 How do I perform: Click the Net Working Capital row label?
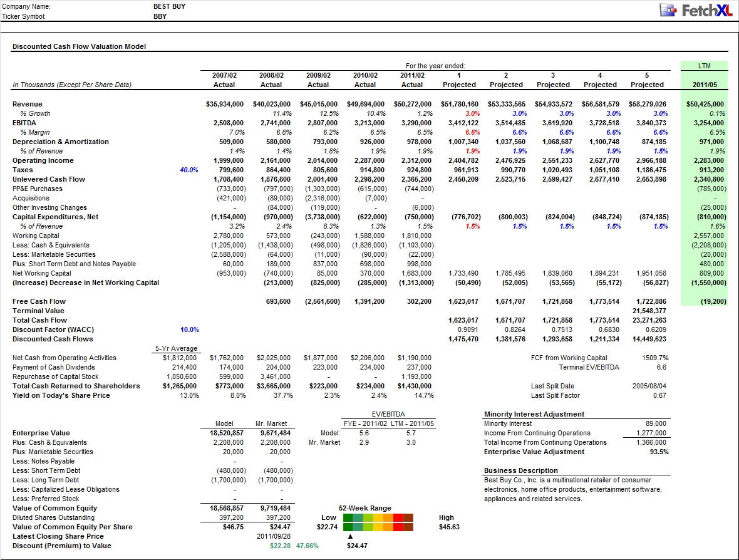(42, 273)
